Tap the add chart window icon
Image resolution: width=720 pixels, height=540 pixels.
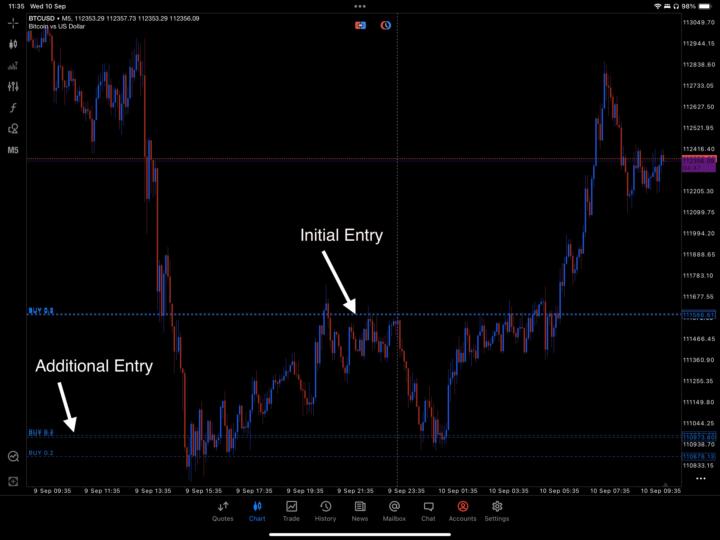[x=13, y=481]
